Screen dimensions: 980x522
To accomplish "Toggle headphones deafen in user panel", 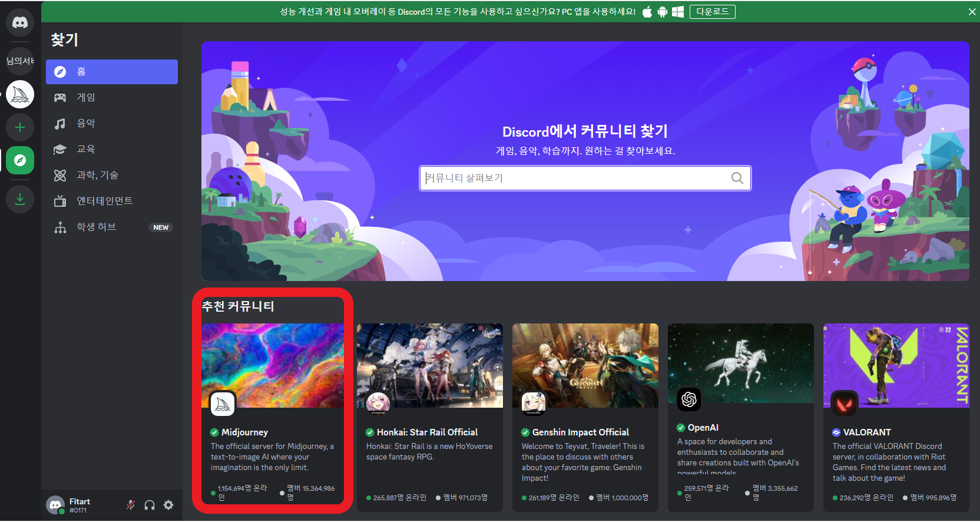I will click(150, 505).
